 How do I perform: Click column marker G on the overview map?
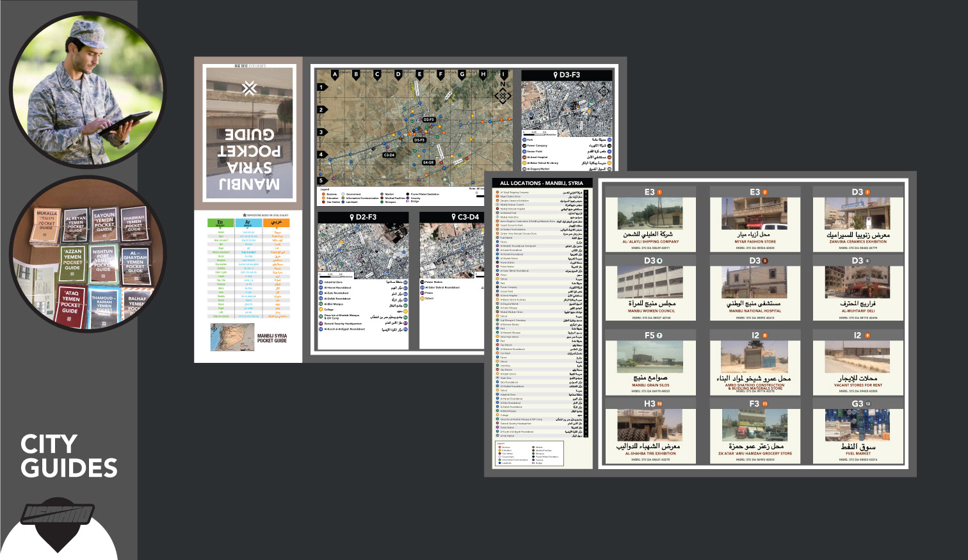coord(462,74)
